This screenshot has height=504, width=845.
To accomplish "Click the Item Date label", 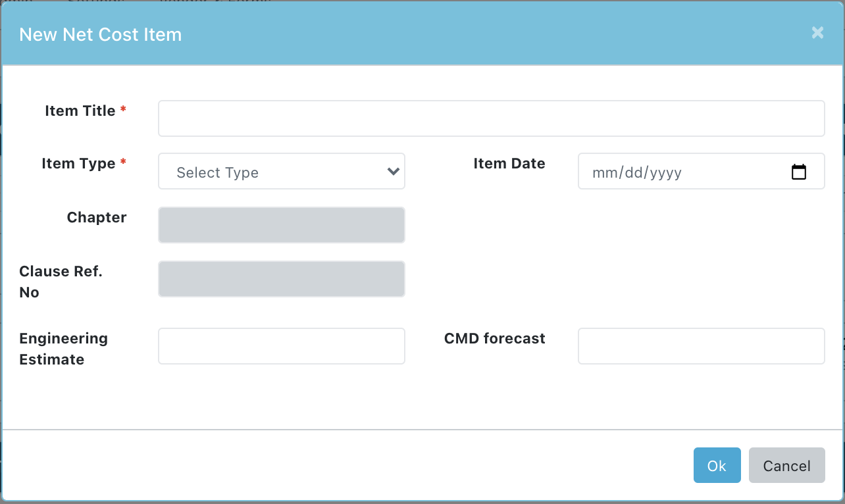I will click(509, 163).
